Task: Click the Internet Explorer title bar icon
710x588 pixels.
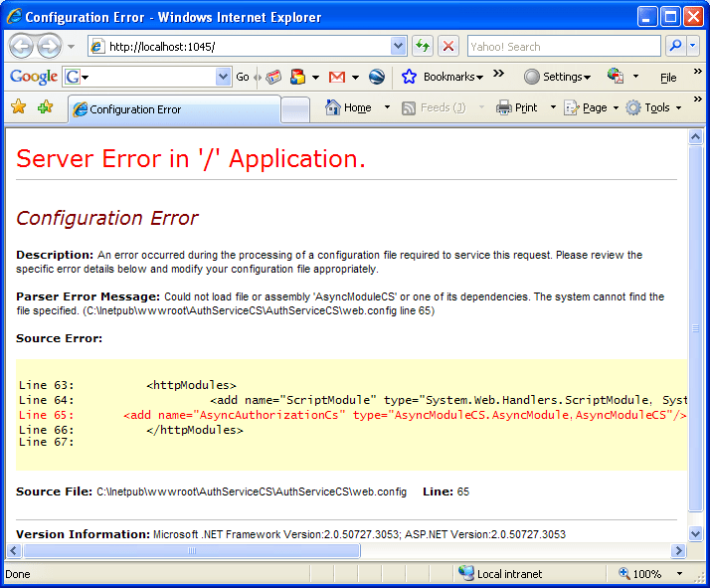Action: click(x=14, y=16)
